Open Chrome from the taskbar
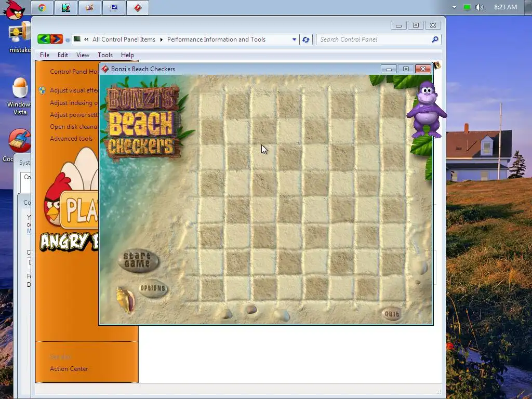The width and height of the screenshot is (532, 399). coord(42,8)
